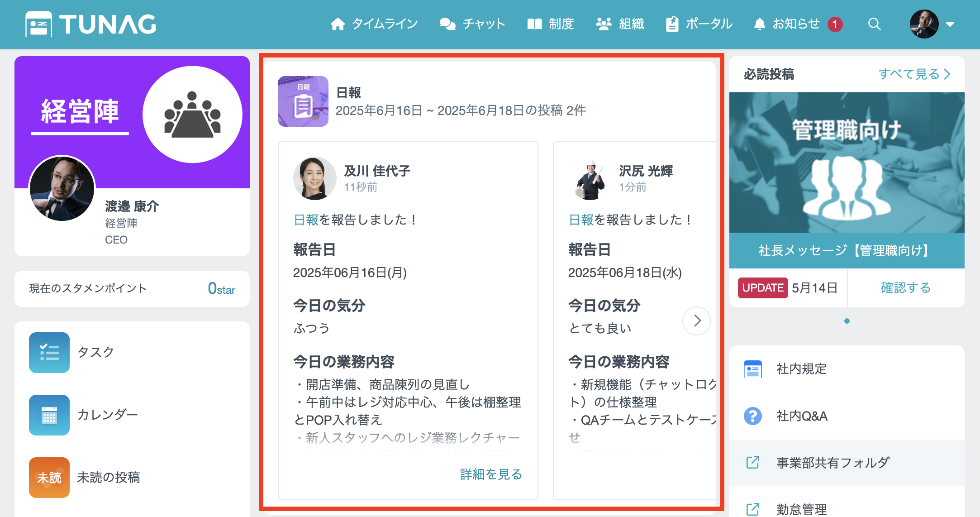Open 現在のスタメンポイント panel

coord(132,288)
